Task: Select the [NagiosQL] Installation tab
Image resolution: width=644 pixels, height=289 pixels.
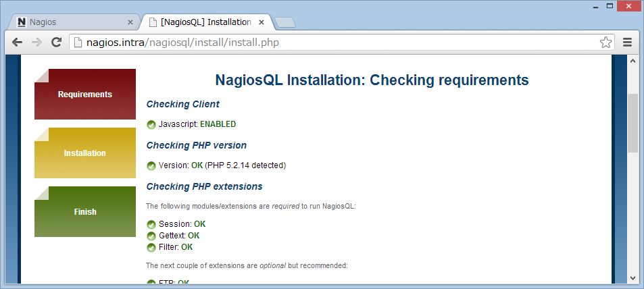Action: [205, 22]
